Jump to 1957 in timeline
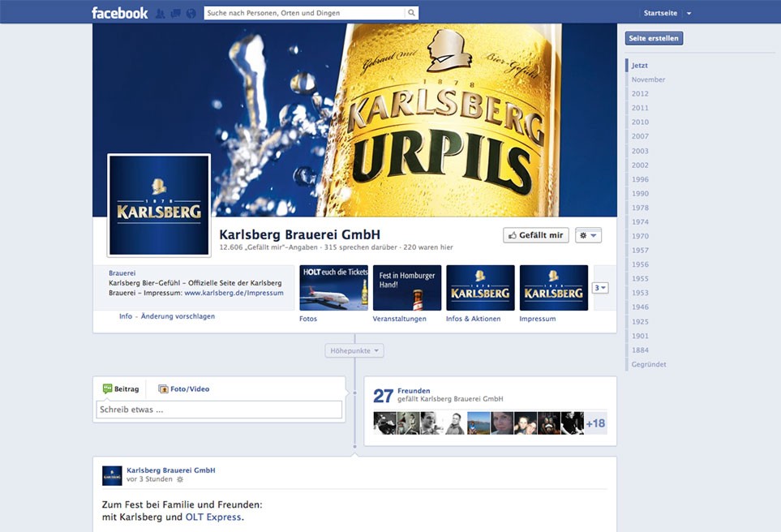This screenshot has height=532, width=781. (x=640, y=251)
